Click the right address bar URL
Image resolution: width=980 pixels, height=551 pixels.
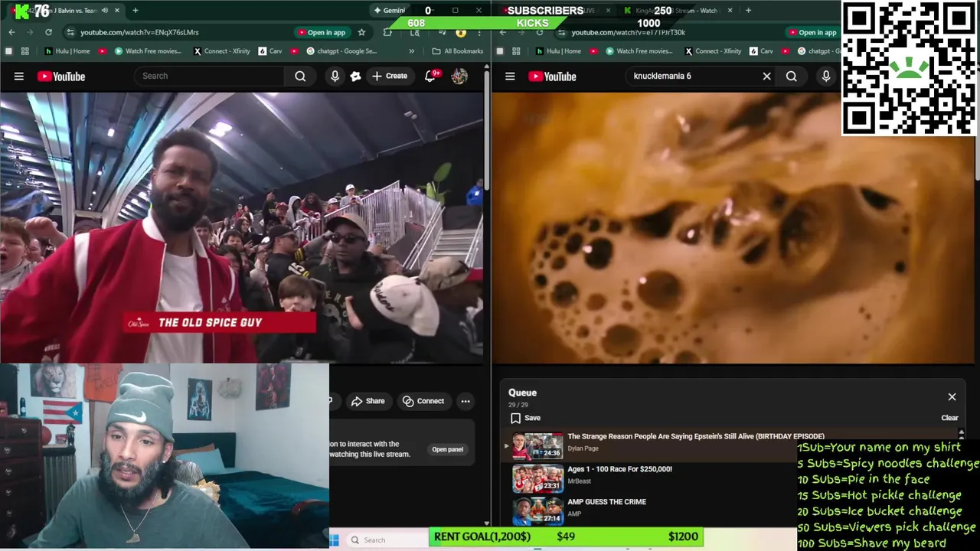pos(628,32)
